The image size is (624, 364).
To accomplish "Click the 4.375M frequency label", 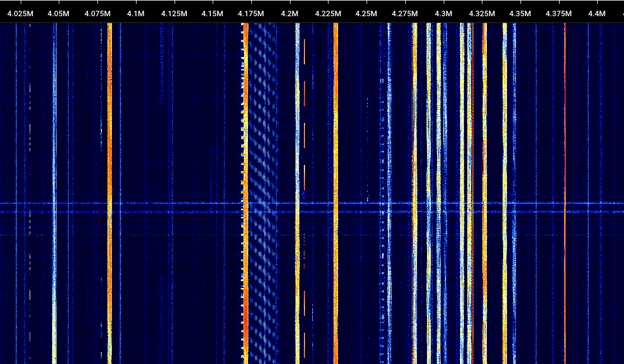I will click(559, 13).
